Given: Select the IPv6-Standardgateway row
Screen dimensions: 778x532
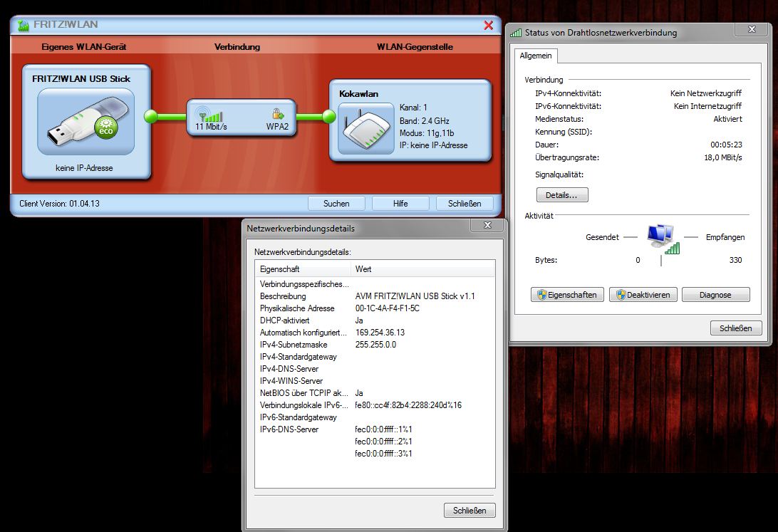Looking at the screenshot, I should (375, 417).
